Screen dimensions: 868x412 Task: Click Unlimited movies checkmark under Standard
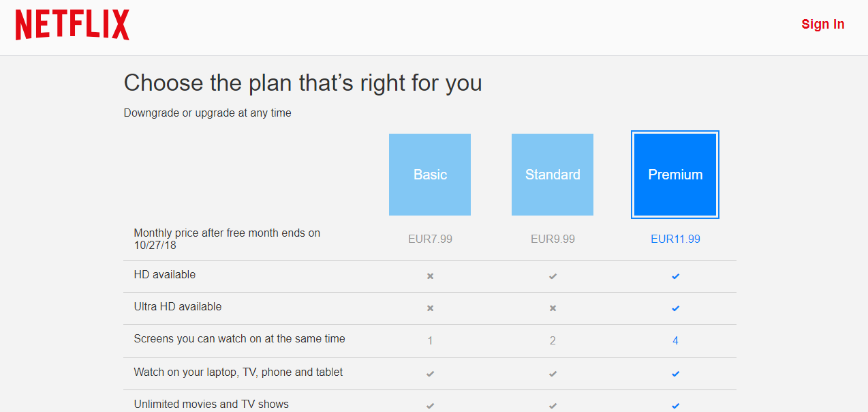(x=553, y=406)
